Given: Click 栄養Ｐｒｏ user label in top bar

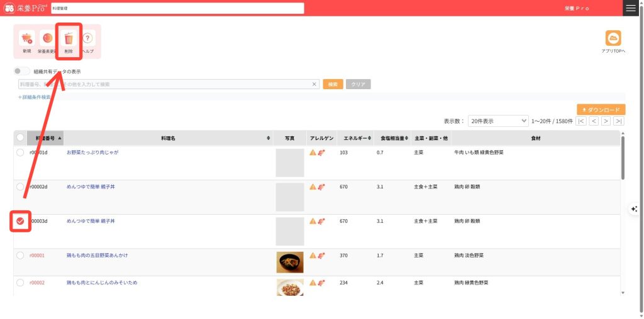Looking at the screenshot, I should click(577, 8).
